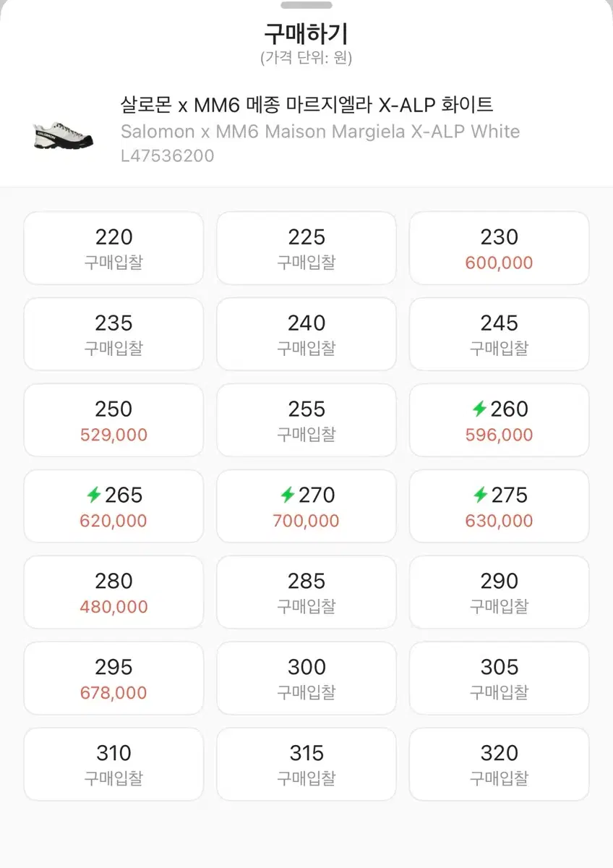Click lightning icon on size 270
The image size is (613, 868).
click(x=287, y=495)
